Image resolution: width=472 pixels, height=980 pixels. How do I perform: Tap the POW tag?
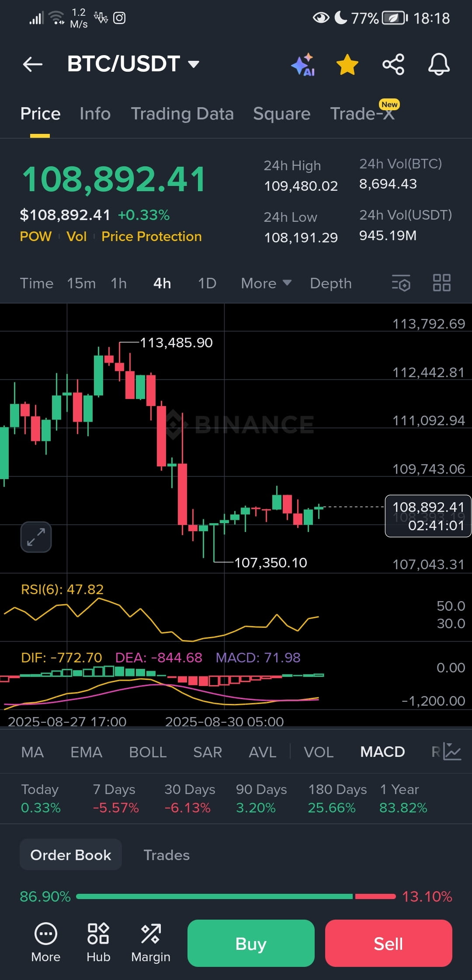click(36, 236)
